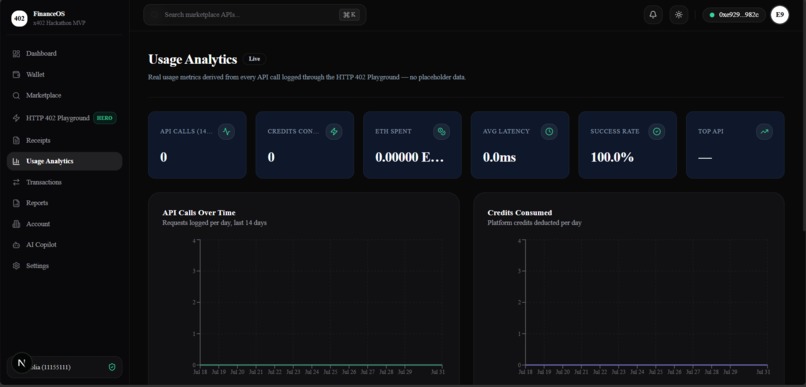Click the 0.00000 E… ETH spent value
Image resolution: width=806 pixels, height=387 pixels.
point(410,157)
